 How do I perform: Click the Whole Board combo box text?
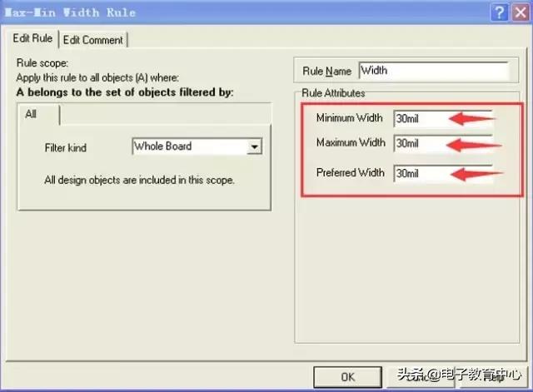(x=191, y=146)
